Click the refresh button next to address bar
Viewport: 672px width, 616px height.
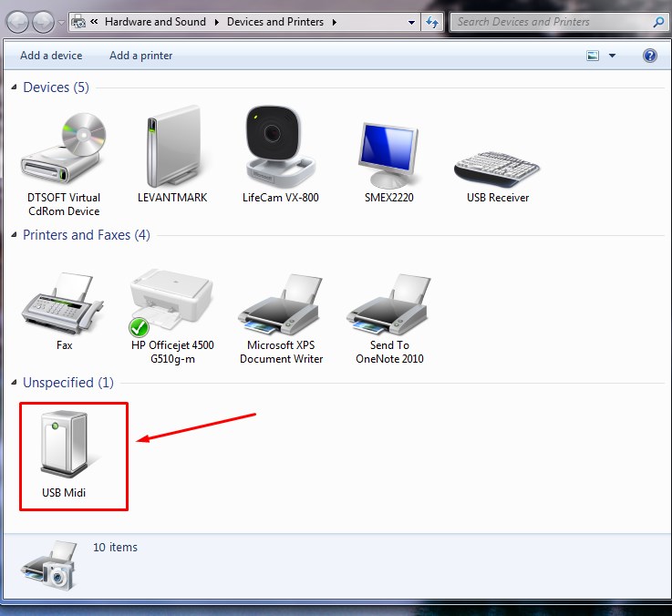click(432, 22)
